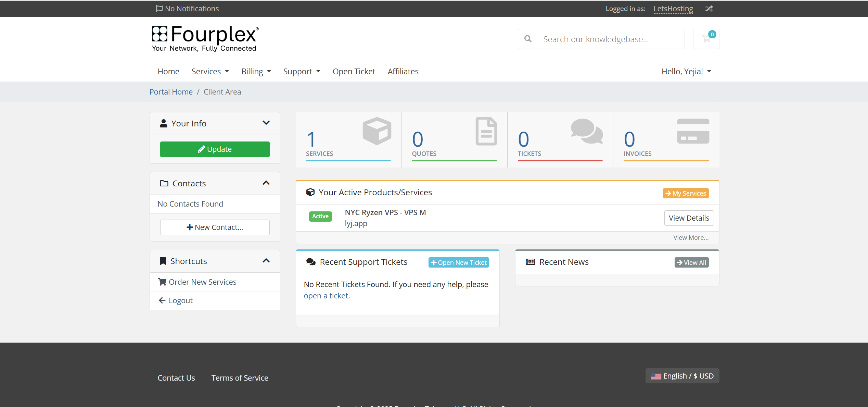Open the shopping cart icon
This screenshot has height=407, width=868.
(706, 39)
